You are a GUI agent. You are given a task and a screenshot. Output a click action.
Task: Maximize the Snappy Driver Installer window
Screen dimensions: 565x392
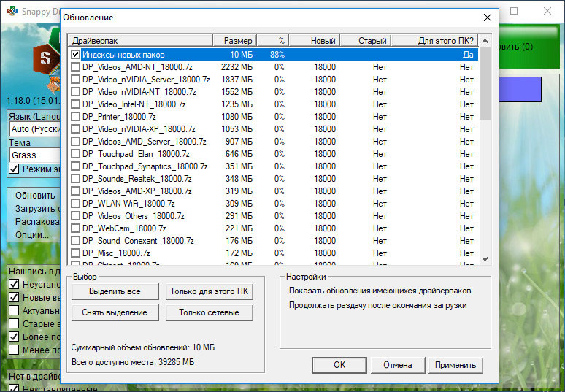tap(514, 11)
